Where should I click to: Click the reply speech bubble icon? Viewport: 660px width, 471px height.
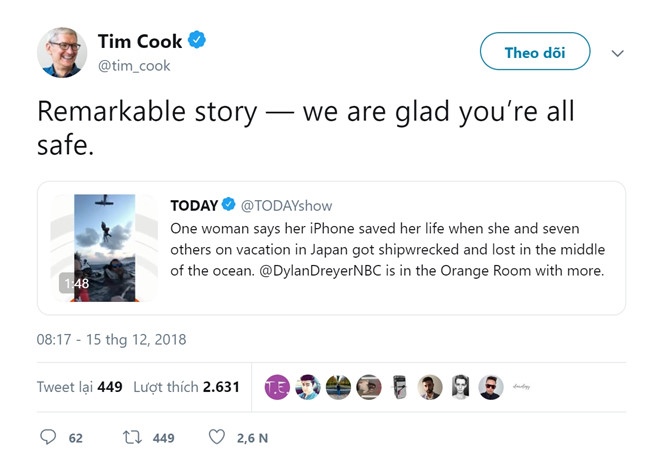(x=48, y=437)
